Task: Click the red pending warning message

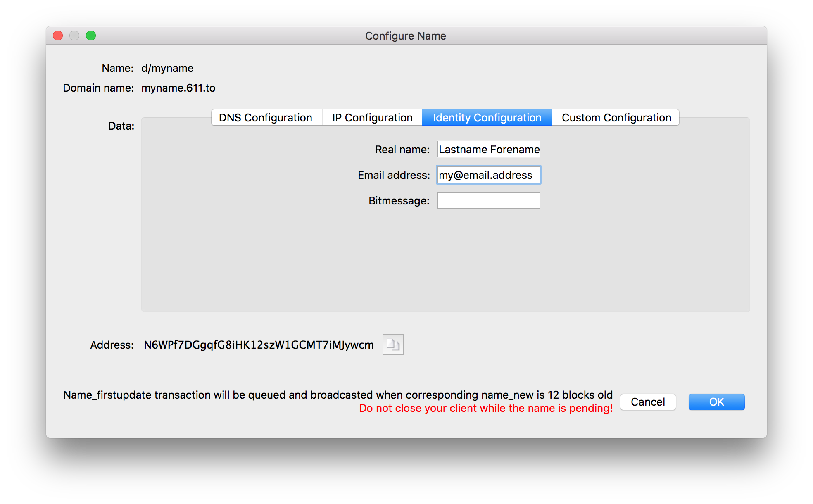Action: point(485,408)
